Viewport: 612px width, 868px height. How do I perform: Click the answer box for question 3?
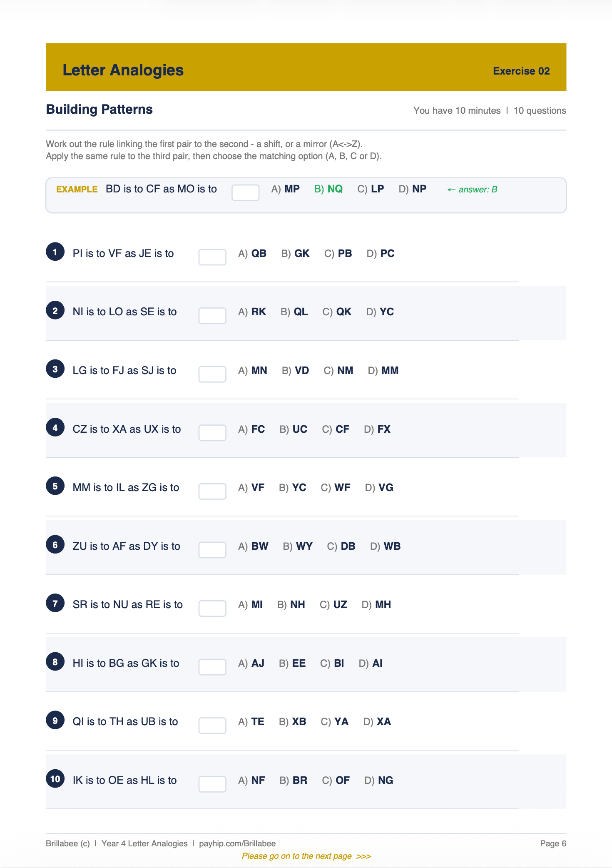click(x=212, y=374)
